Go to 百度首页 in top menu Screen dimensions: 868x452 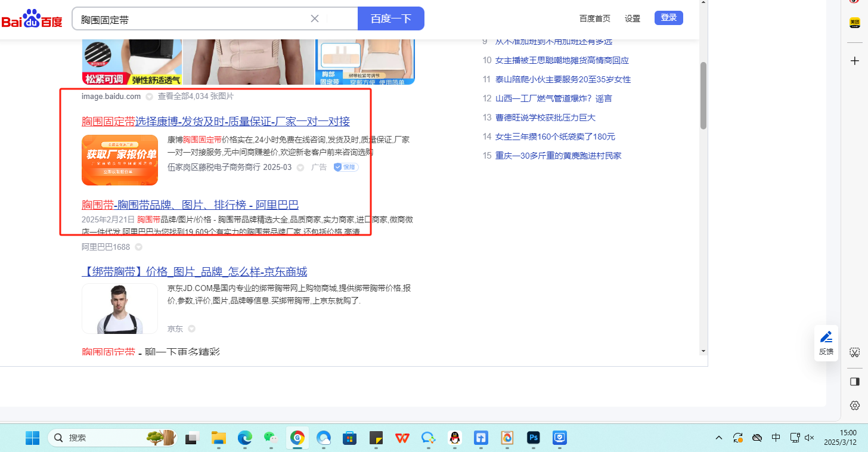594,18
